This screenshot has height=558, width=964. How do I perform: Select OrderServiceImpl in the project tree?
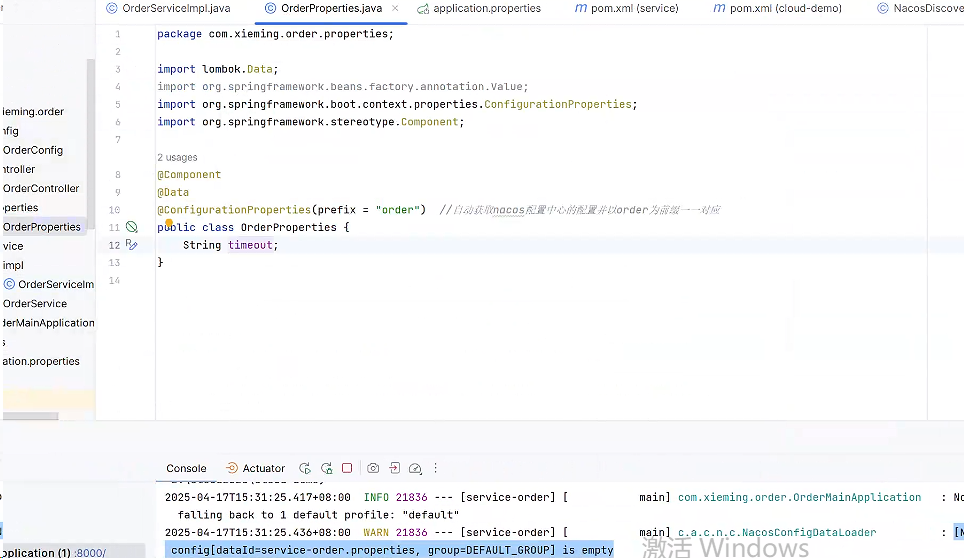coord(56,284)
